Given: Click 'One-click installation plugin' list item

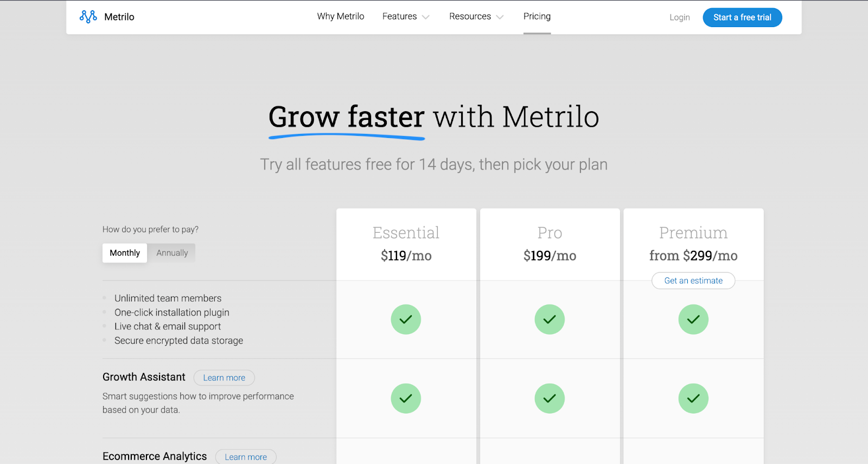Looking at the screenshot, I should coord(171,312).
